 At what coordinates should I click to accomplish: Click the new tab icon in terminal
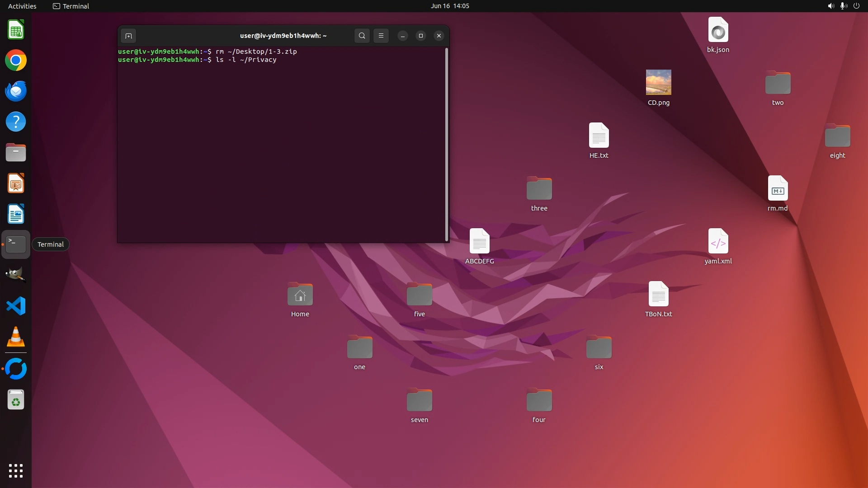pyautogui.click(x=128, y=36)
